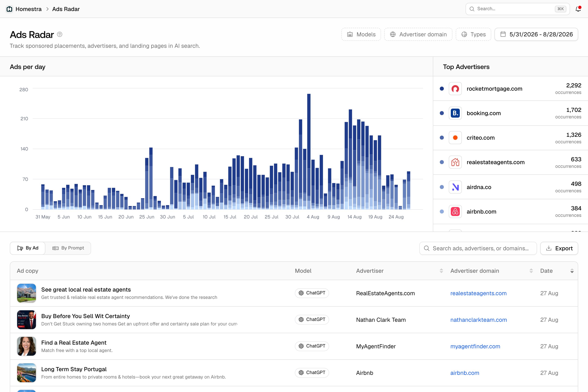This screenshot has height=392, width=588.
Task: Click the airbnb.com logo icon
Action: [455, 212]
